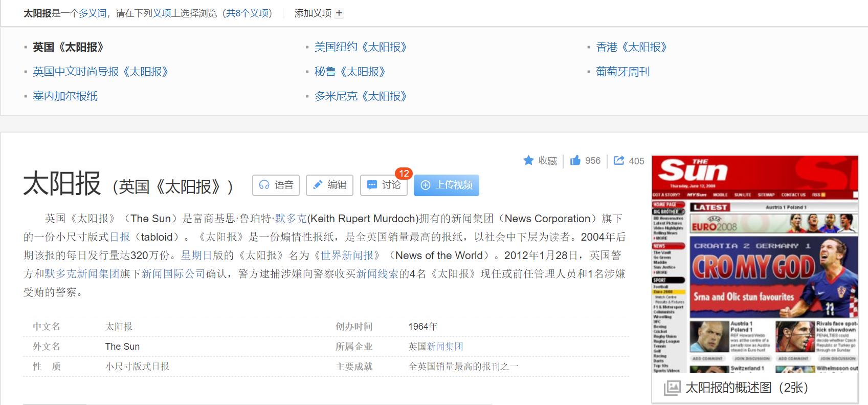
Task: Follow the 默多克 link in the summary
Action: pos(291,219)
